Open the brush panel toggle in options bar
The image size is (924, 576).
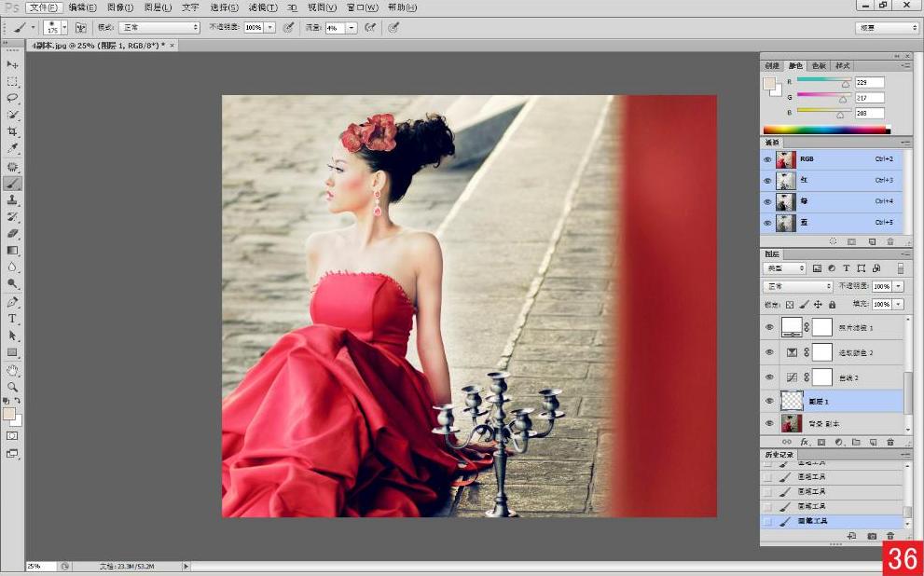point(81,28)
